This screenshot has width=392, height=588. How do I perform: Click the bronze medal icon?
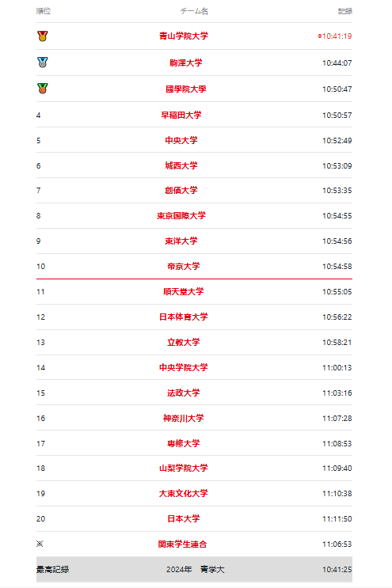pyautogui.click(x=43, y=89)
